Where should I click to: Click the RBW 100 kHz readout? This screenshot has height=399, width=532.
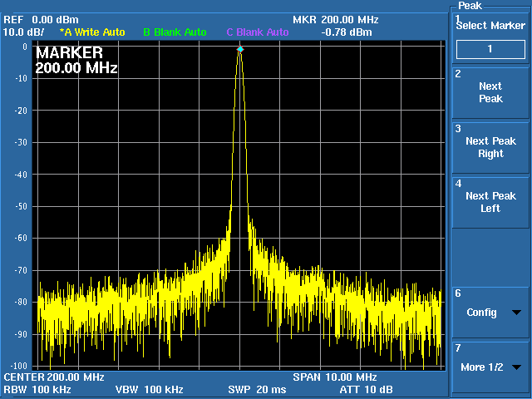click(37, 390)
